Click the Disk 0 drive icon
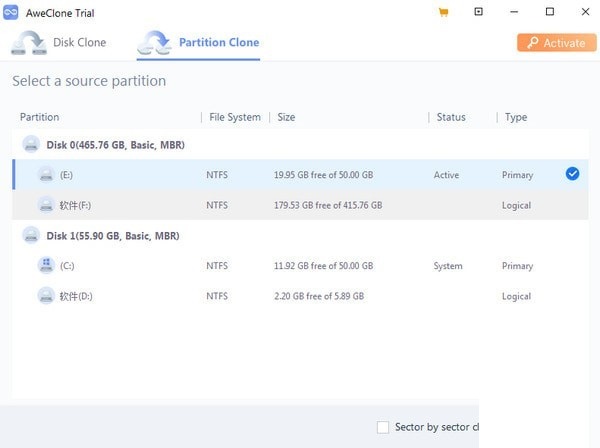This screenshot has width=600, height=448. [x=31, y=144]
